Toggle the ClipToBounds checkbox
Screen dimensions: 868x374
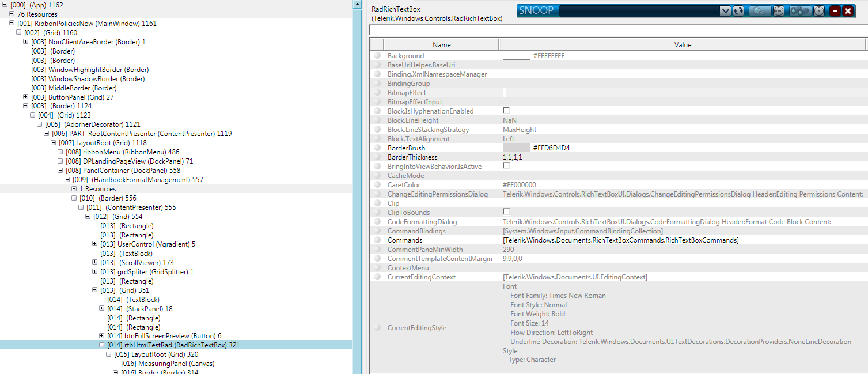point(506,211)
